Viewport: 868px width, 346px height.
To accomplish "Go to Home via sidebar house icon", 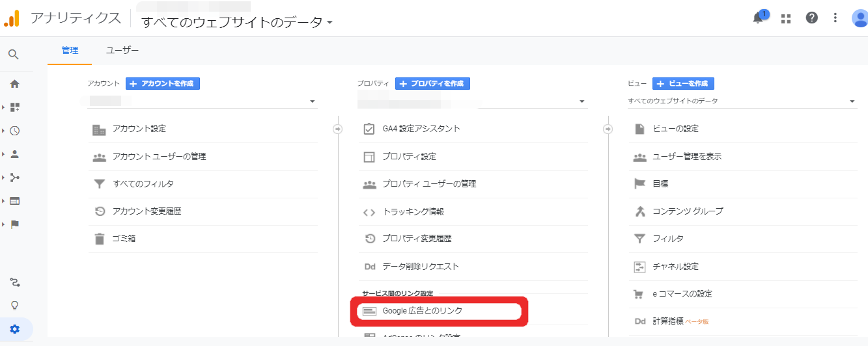I will pyautogui.click(x=14, y=84).
